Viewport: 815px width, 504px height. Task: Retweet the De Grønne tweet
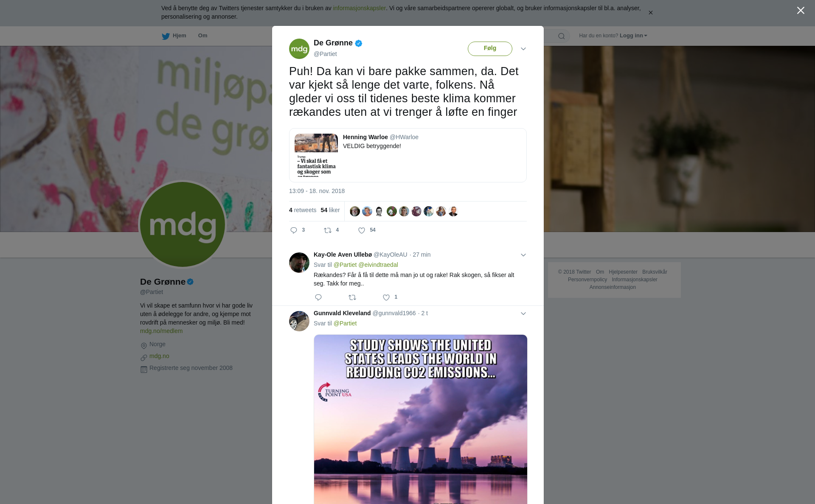pos(328,230)
